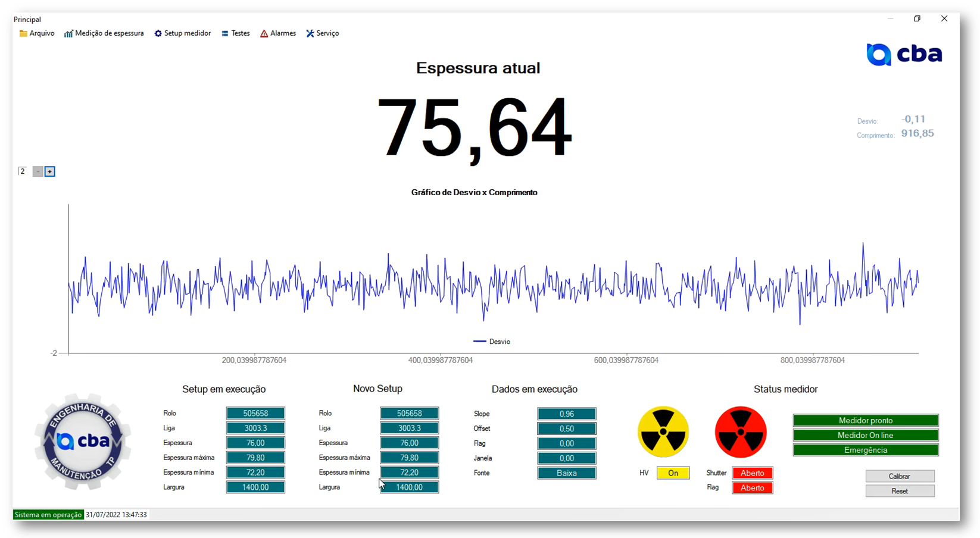This screenshot has height=538, width=980.
Task: Toggle the Shutter Aberto status
Action: pos(753,473)
